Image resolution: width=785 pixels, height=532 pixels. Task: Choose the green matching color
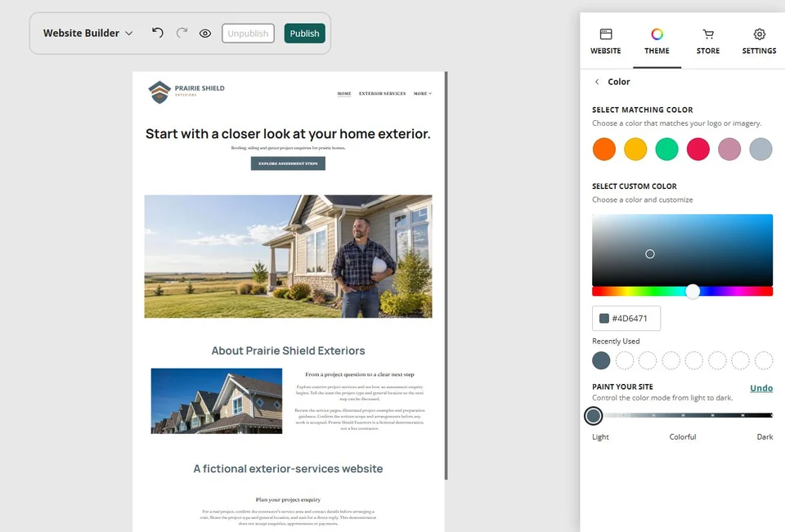667,150
